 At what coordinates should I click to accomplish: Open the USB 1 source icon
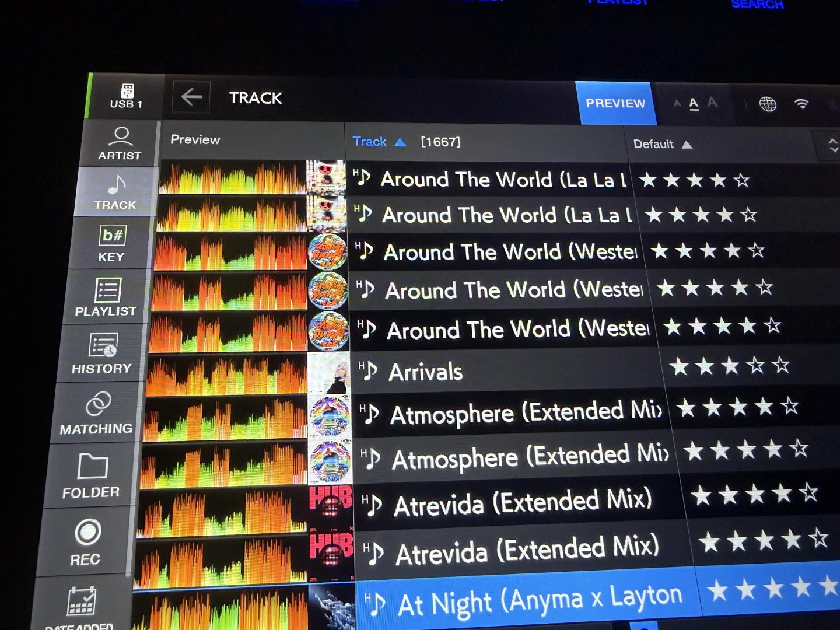coord(127,96)
